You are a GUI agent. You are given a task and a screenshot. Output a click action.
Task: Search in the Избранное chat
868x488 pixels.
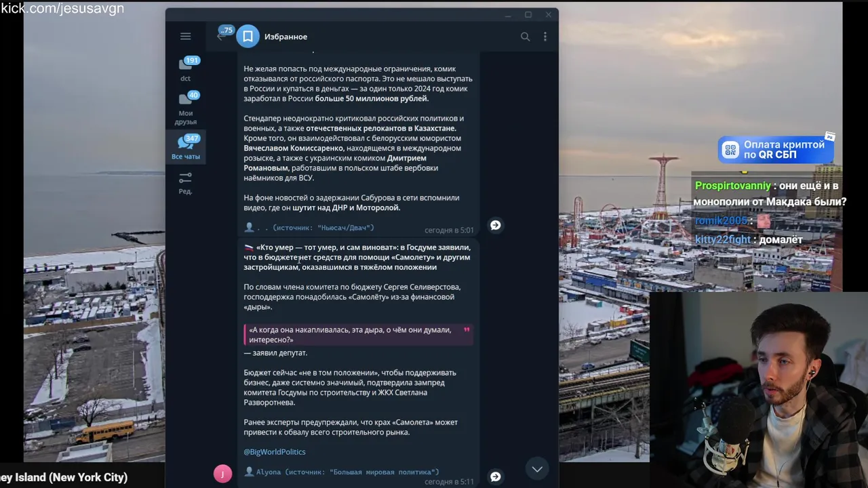pos(525,37)
